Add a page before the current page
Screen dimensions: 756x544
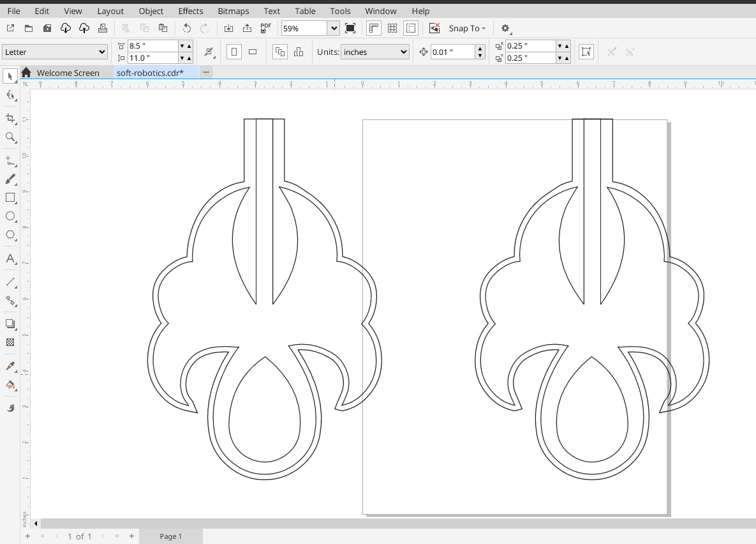tap(27, 536)
